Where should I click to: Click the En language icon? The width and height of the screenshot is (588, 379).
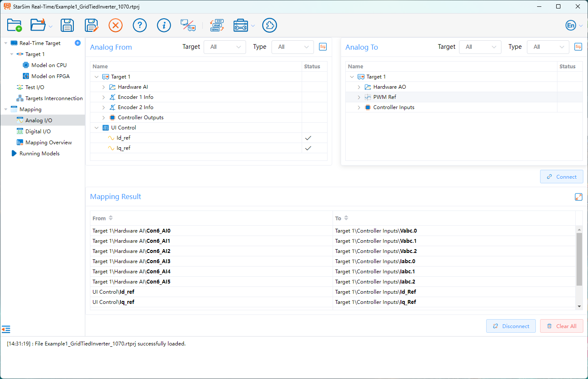(x=571, y=25)
